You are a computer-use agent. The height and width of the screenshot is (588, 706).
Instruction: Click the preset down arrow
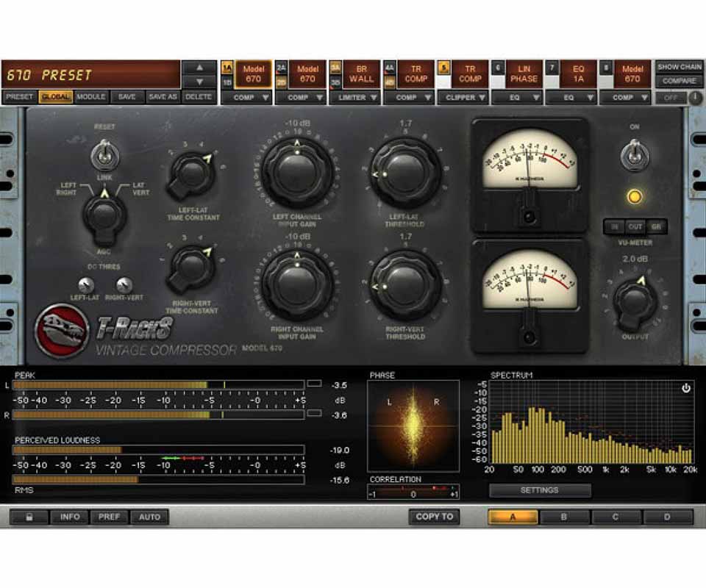point(199,82)
